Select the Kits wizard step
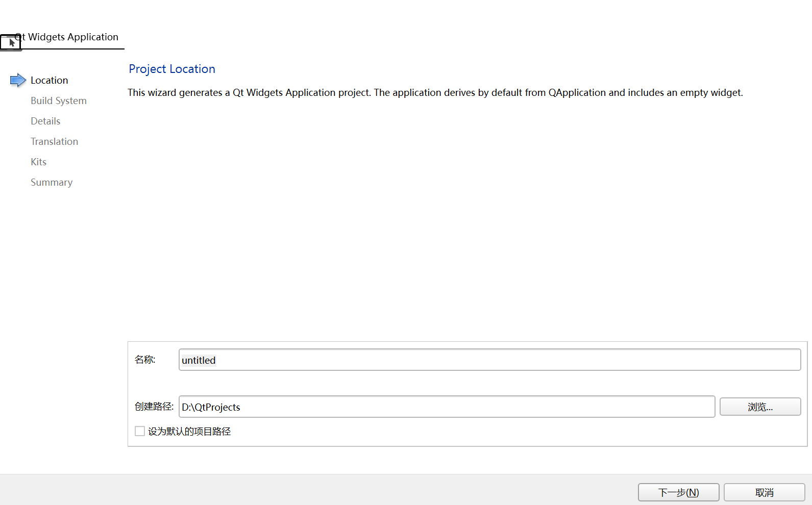 (x=38, y=162)
